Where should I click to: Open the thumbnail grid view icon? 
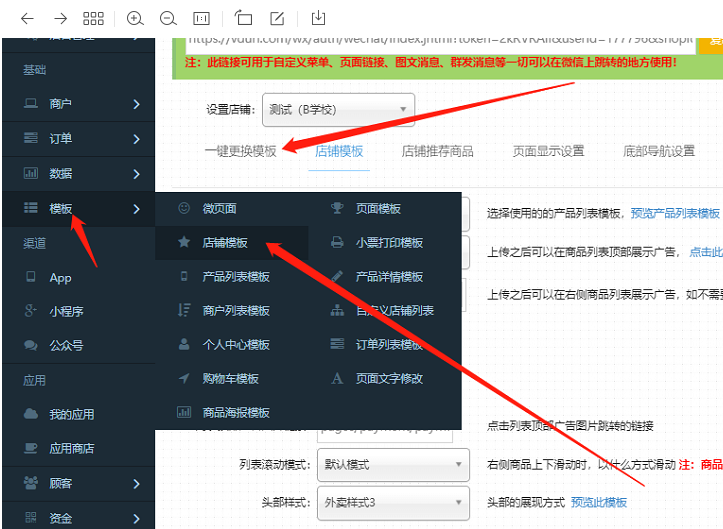[93, 18]
